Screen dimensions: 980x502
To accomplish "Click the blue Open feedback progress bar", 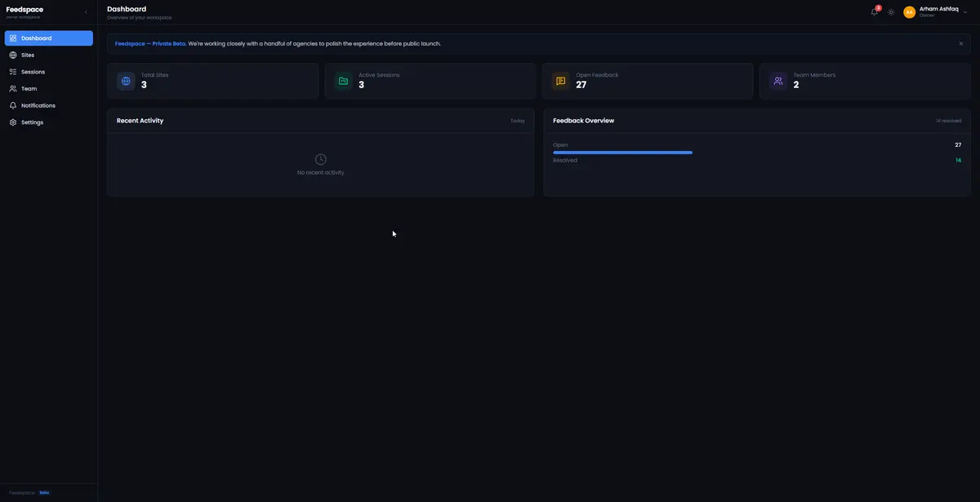I will coord(622,153).
